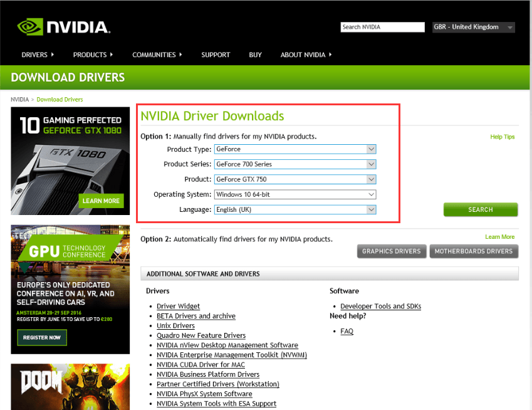
Task: Open the Drivers menu
Action: click(37, 55)
